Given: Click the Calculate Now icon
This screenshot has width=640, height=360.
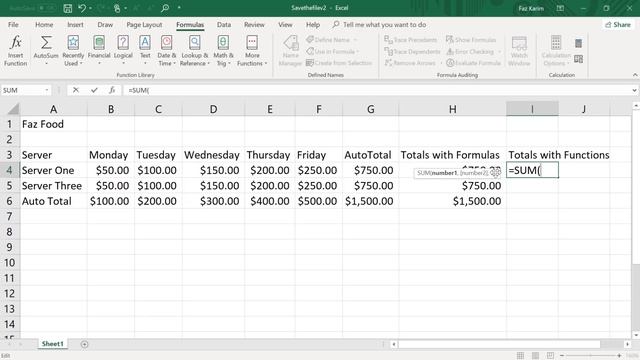Looking at the screenshot, I should 578,43.
